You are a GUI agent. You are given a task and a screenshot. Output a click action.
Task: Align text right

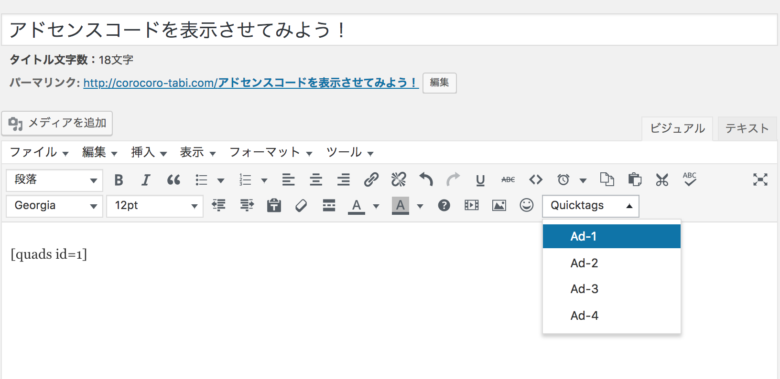click(343, 180)
